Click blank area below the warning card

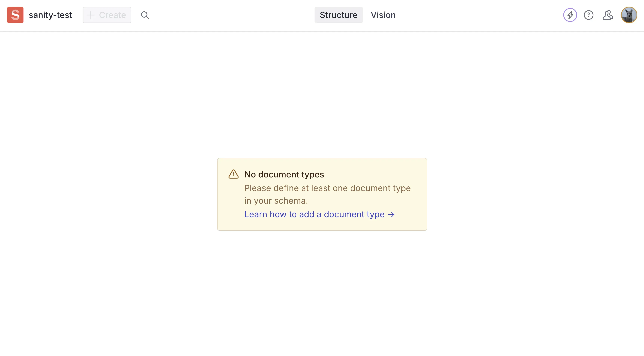click(322, 288)
